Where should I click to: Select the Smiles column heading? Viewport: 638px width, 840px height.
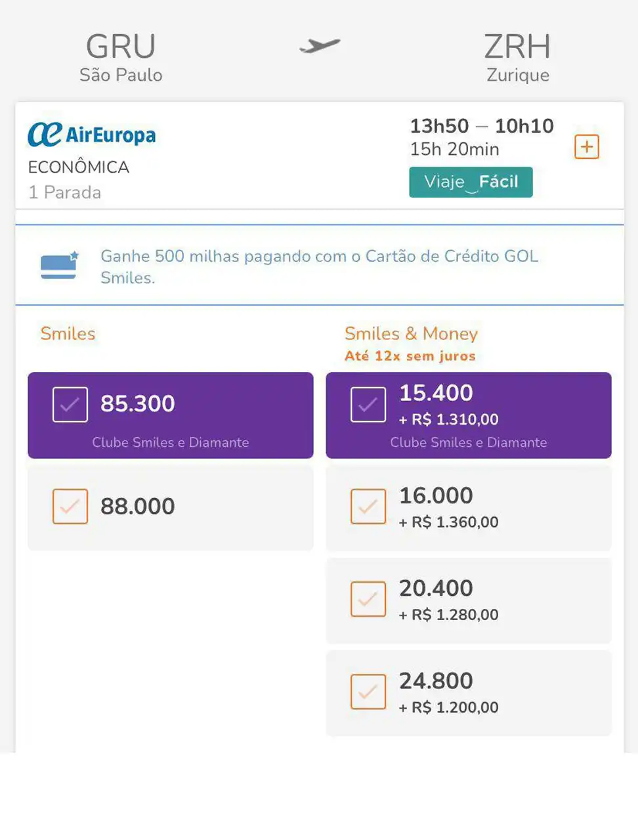68,333
